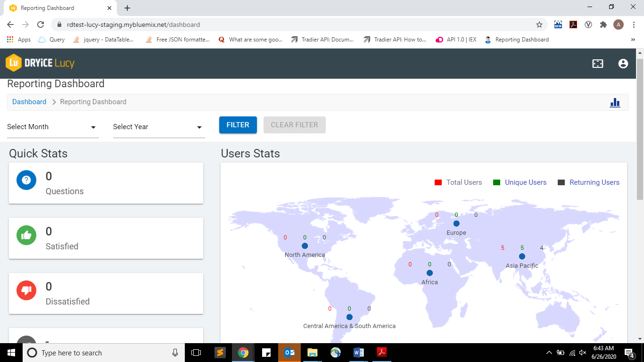Click the Asia Pacific map marker dot

click(522, 256)
